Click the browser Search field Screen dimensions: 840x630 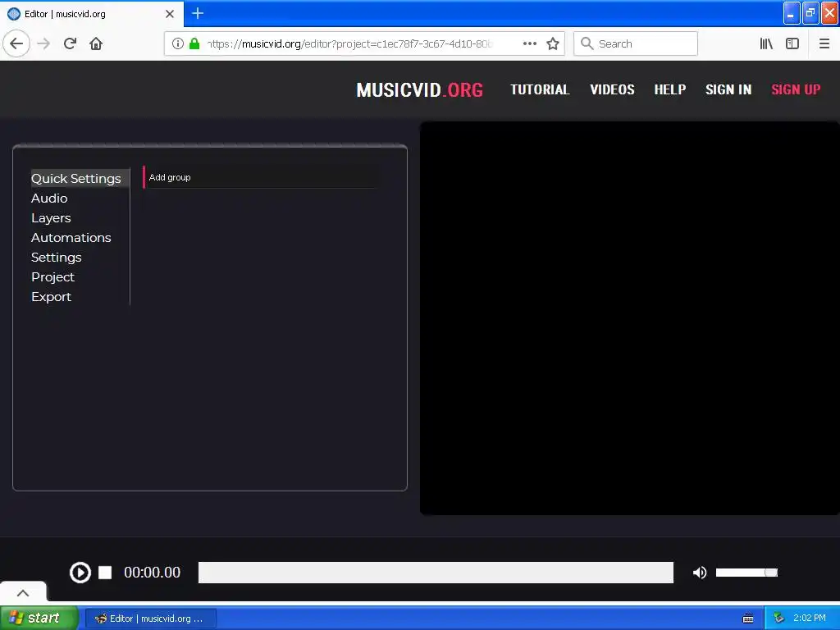click(636, 43)
